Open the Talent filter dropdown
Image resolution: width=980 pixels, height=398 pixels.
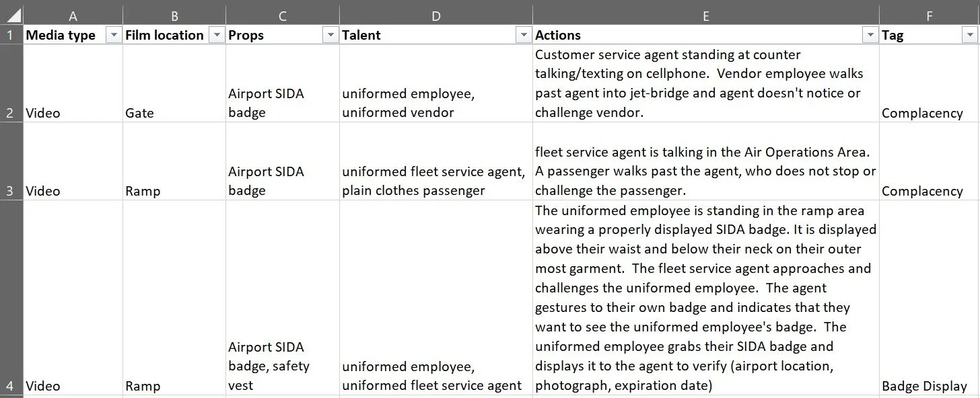pos(523,35)
